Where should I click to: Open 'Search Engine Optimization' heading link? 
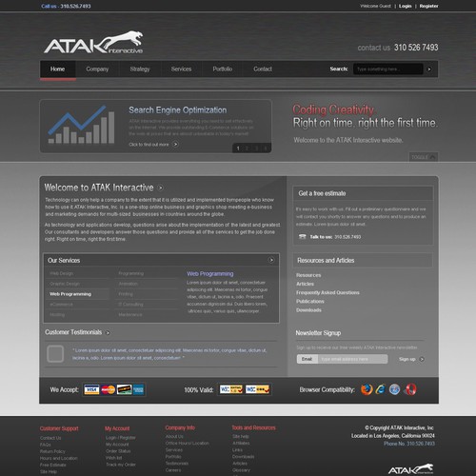178,110
